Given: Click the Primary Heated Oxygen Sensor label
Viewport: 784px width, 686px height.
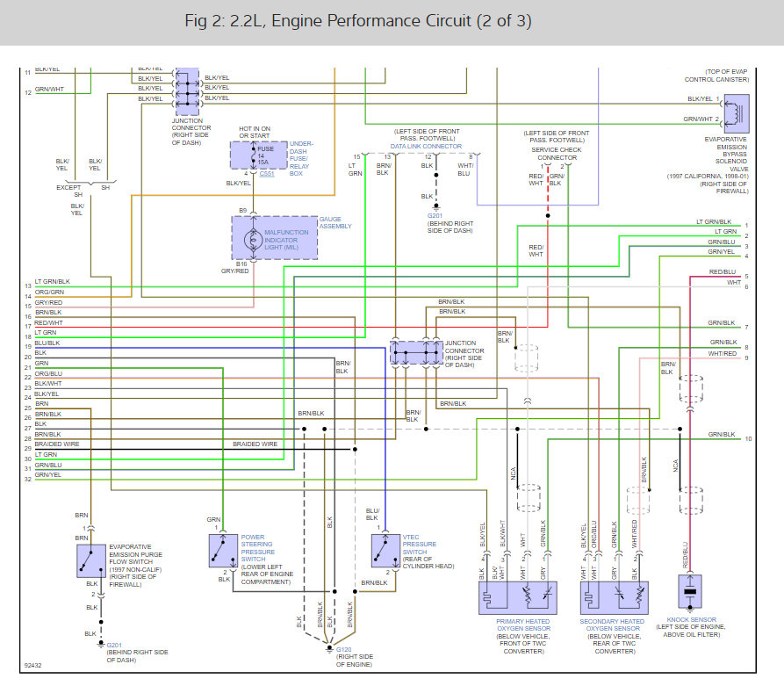Looking at the screenshot, I should click(x=523, y=625).
